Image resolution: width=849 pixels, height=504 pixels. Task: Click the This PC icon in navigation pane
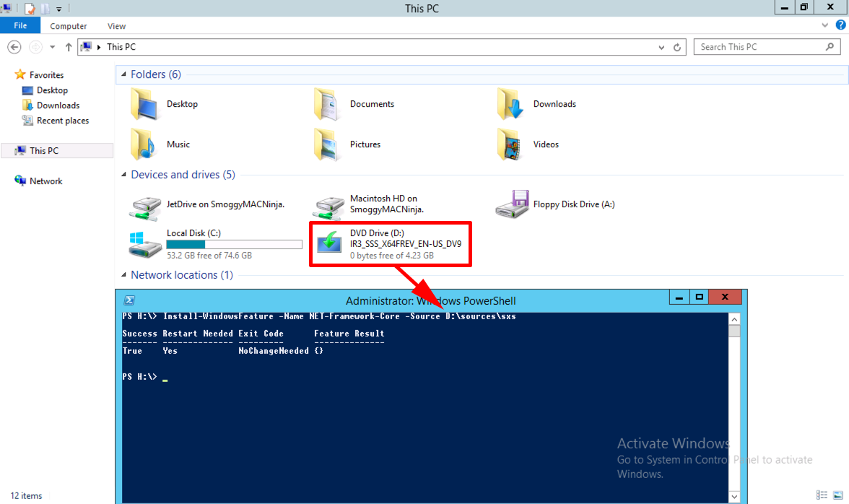click(x=20, y=150)
